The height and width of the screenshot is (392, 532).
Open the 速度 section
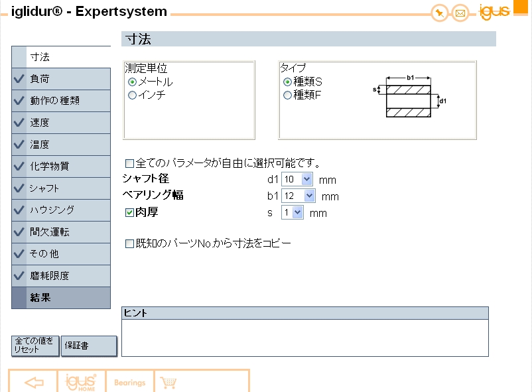[x=61, y=123]
